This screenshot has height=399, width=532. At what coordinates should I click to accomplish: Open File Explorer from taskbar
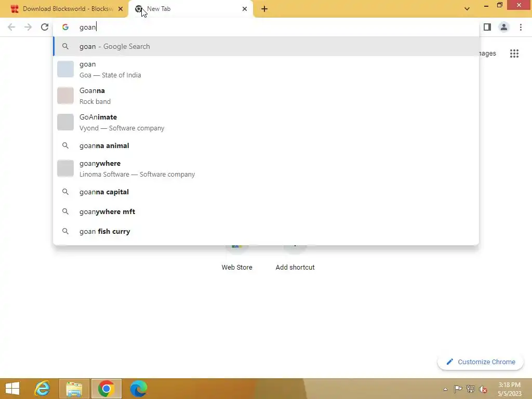(x=74, y=389)
